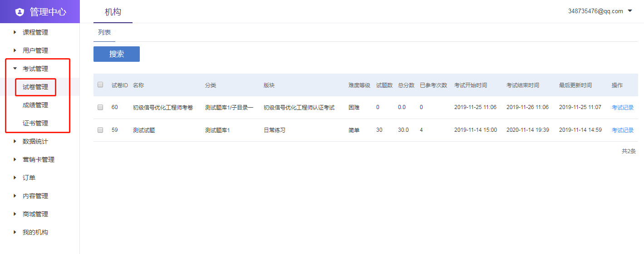Expand the 数据统计 sidebar section
The image size is (644, 254).
(35, 141)
